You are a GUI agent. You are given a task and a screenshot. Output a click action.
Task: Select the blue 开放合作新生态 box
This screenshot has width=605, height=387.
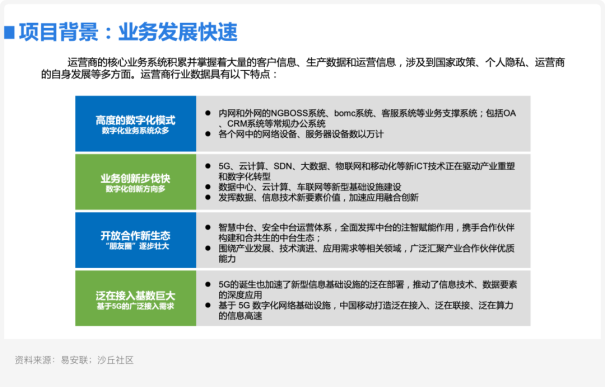tap(135, 240)
